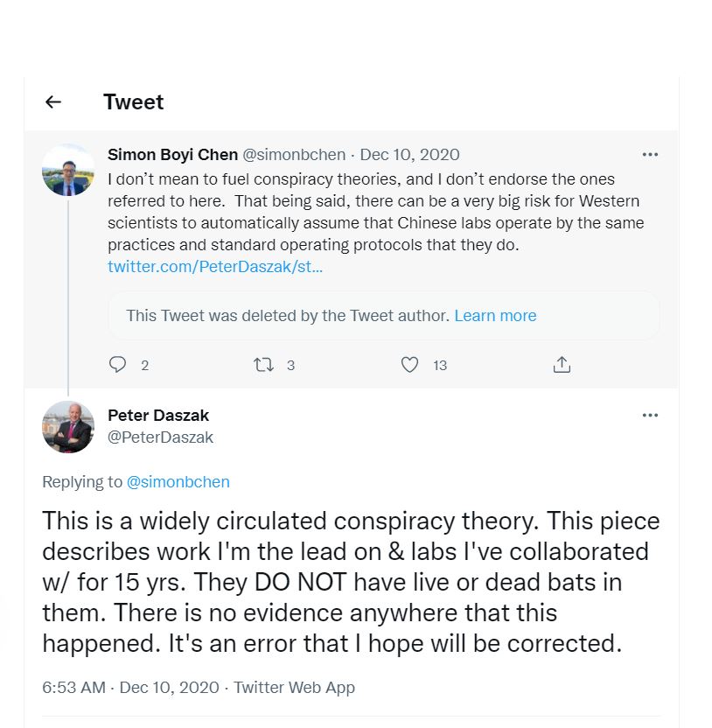Click the @PeterDaszak handle
712x728 pixels.
(160, 437)
